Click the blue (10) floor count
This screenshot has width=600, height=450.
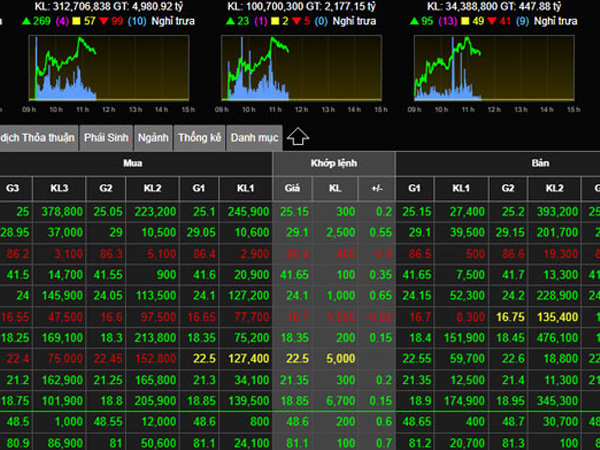(x=137, y=21)
